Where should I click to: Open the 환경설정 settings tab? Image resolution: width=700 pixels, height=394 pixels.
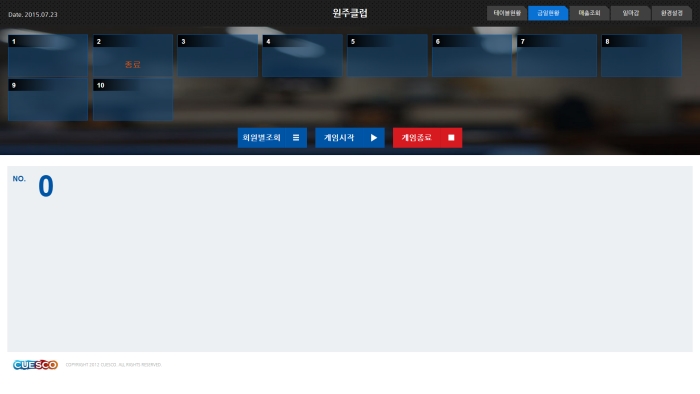[672, 13]
